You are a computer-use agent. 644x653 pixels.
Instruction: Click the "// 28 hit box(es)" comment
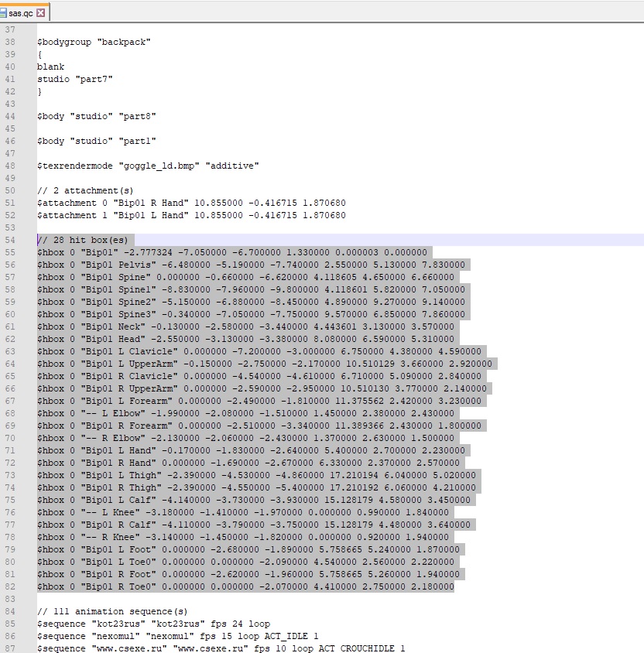click(83, 240)
